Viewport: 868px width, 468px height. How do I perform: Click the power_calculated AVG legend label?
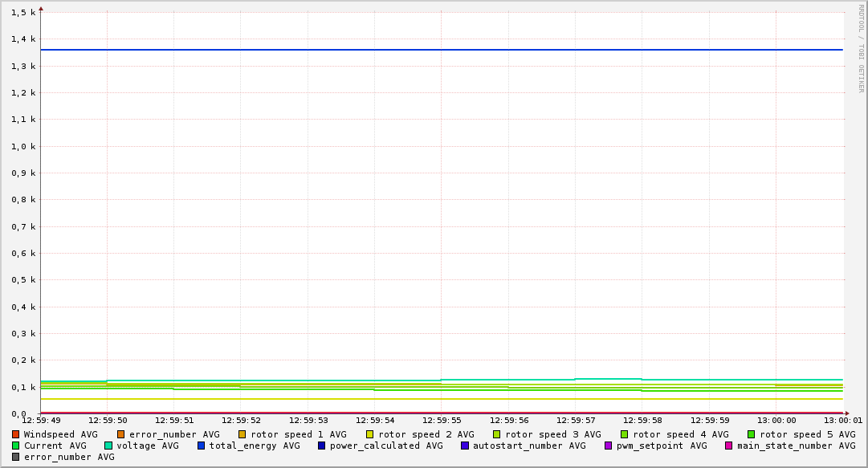(x=385, y=446)
